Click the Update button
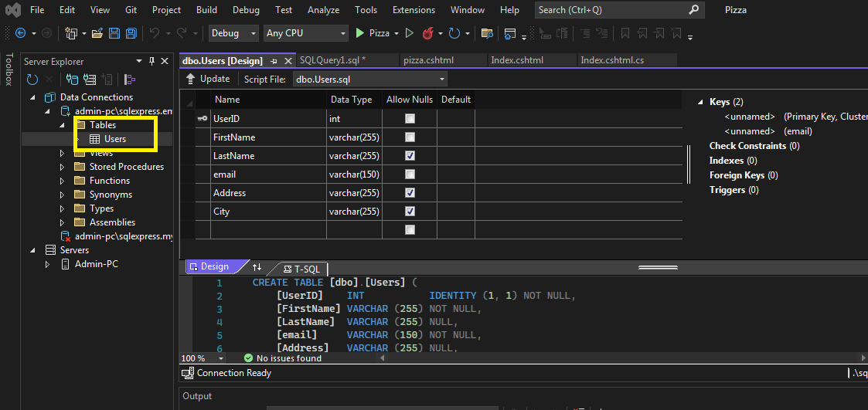Viewport: 868px width, 410px height. 208,79
